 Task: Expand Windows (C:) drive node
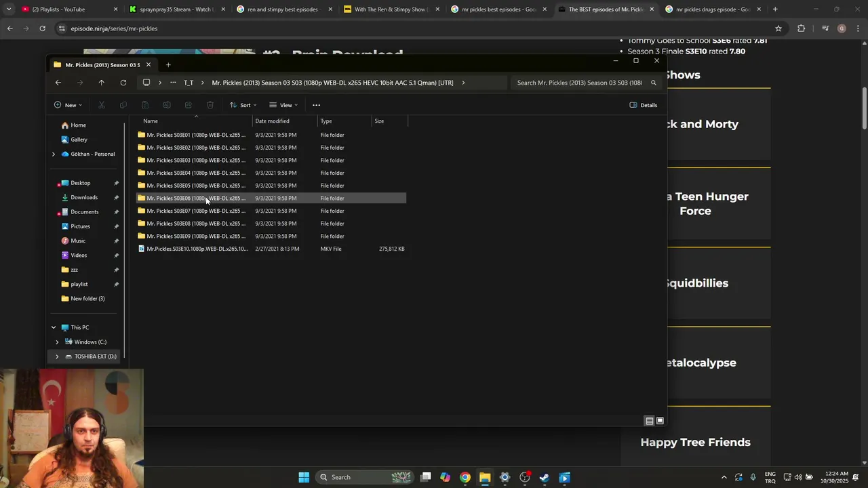(57, 342)
